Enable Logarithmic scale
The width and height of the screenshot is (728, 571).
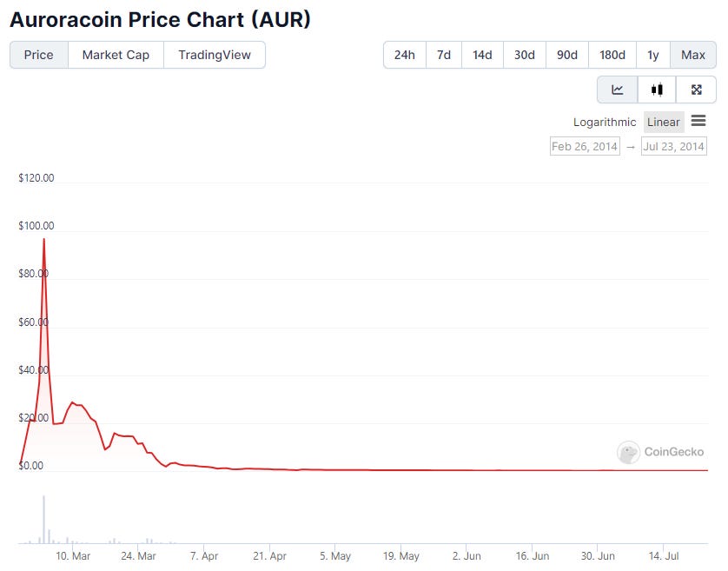(605, 122)
